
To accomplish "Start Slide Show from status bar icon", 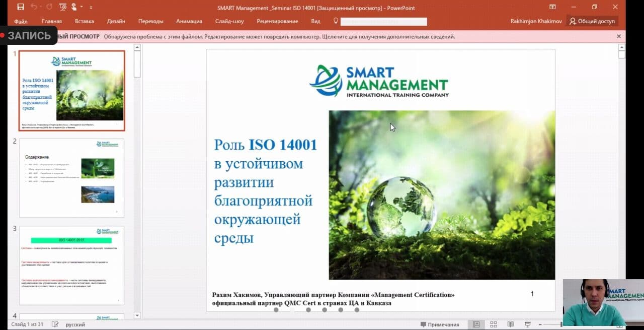I will tap(528, 324).
